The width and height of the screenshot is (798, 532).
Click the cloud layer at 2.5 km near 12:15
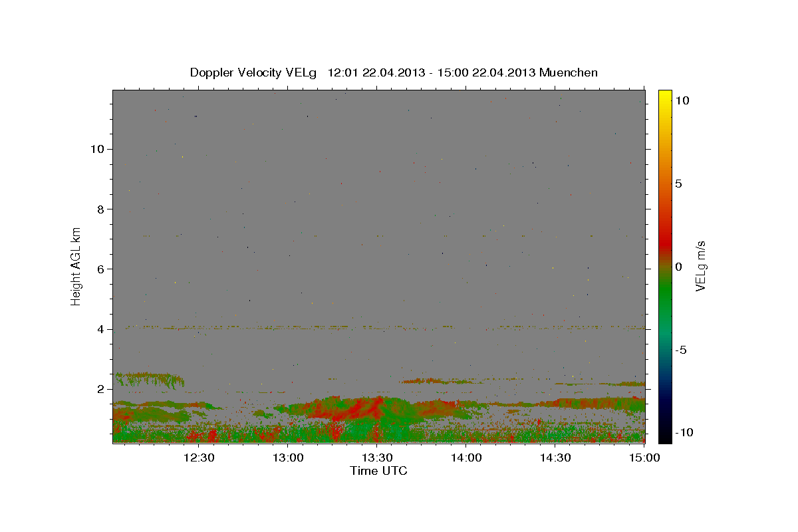pos(150,380)
